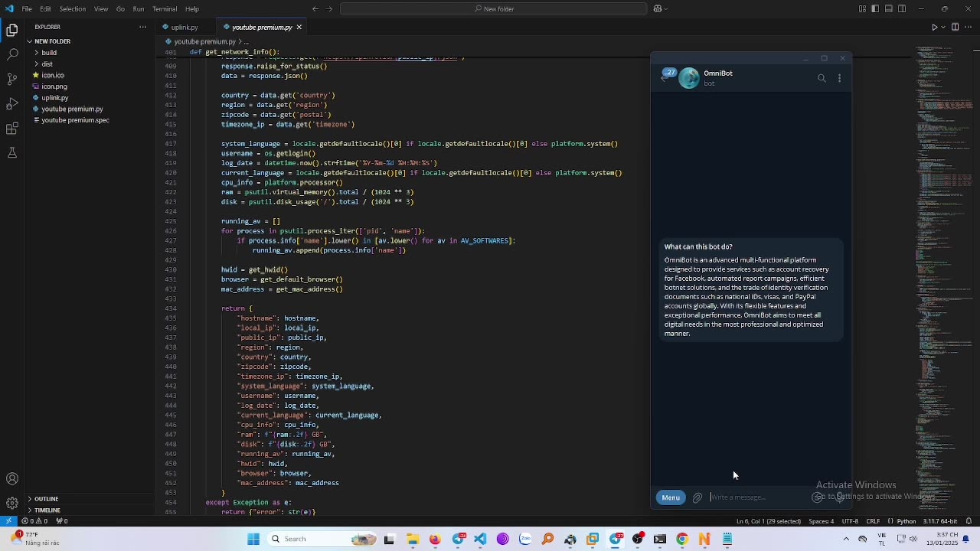Viewport: 980px width, 551px height.
Task: Select the youtube premium.py editor tab
Action: tap(262, 28)
